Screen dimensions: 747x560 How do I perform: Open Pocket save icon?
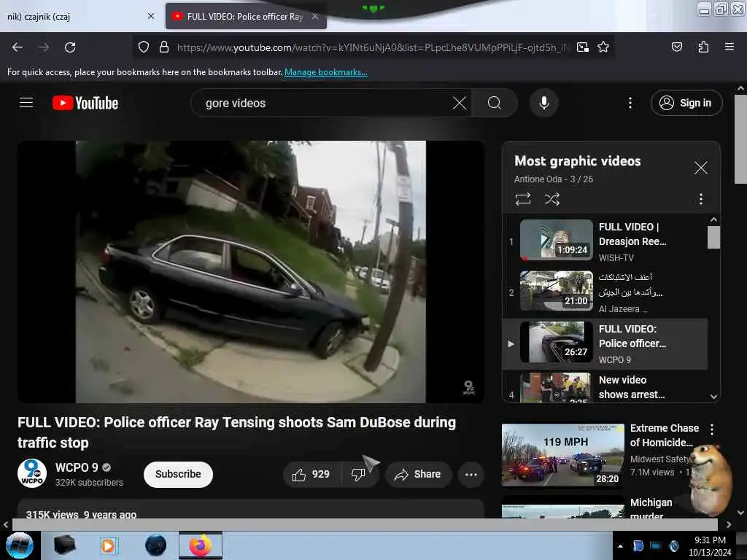click(x=676, y=47)
